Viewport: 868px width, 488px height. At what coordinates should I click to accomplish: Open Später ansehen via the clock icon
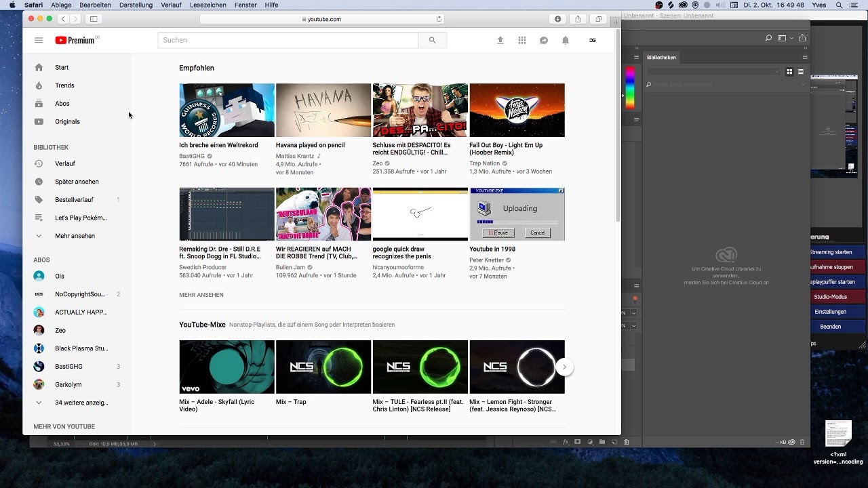[x=39, y=182]
